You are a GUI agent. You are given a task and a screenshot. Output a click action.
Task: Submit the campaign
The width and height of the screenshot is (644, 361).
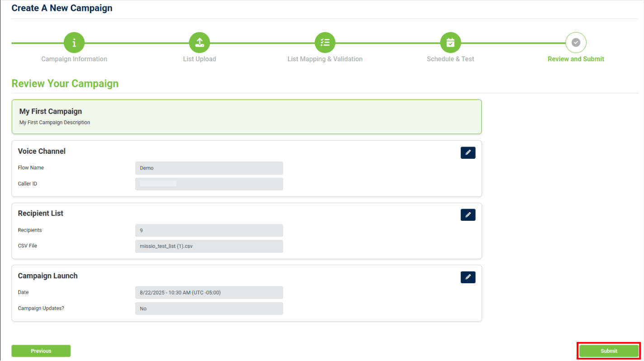pos(609,351)
